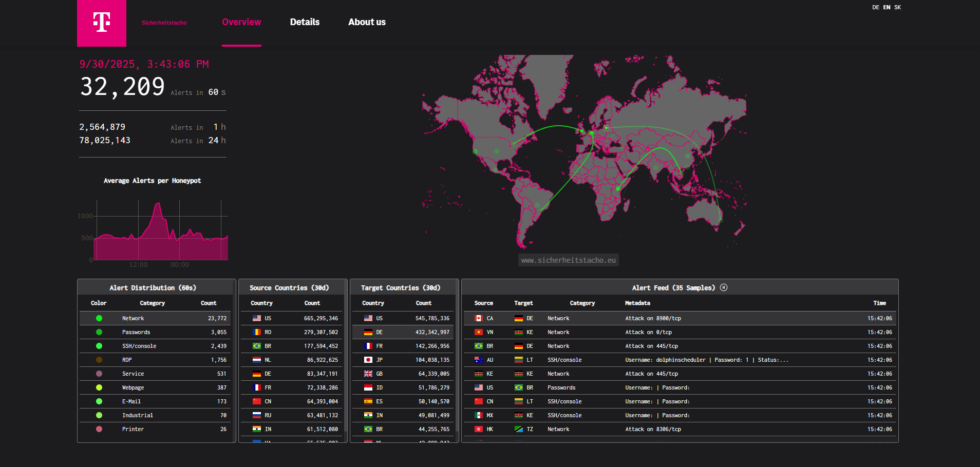
Task: Select the Overview tab
Action: tap(241, 22)
